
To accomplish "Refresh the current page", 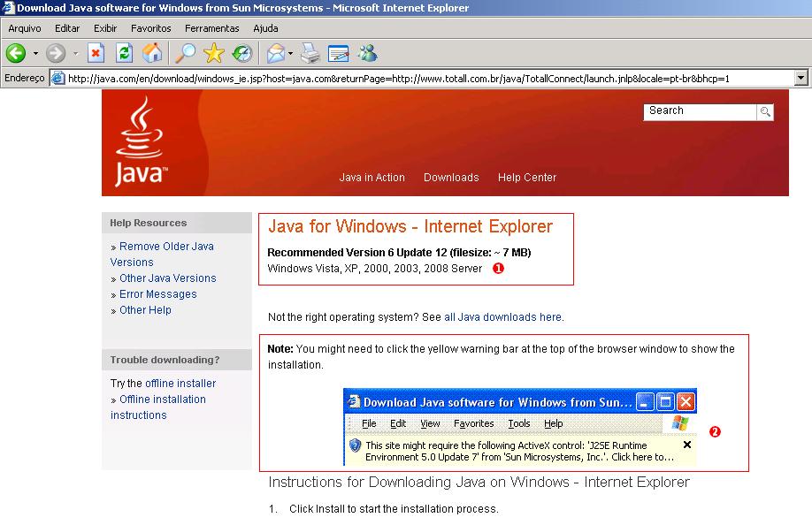I will tap(126, 53).
